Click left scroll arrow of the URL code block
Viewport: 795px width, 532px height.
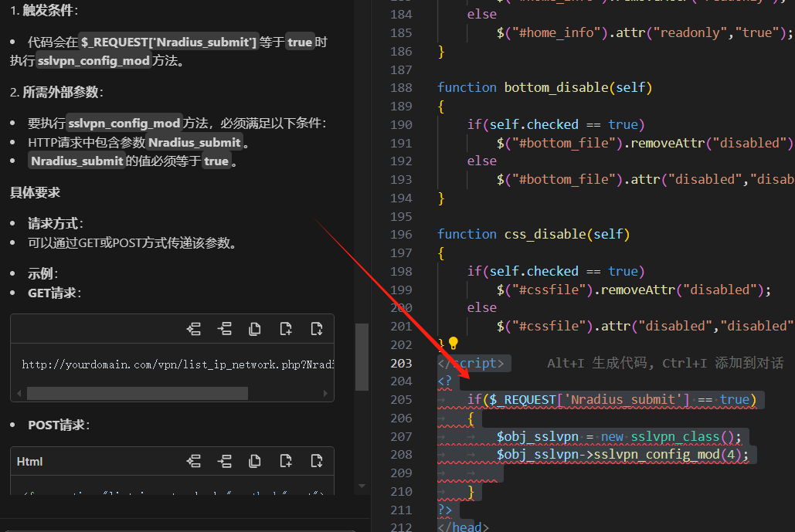[19, 393]
